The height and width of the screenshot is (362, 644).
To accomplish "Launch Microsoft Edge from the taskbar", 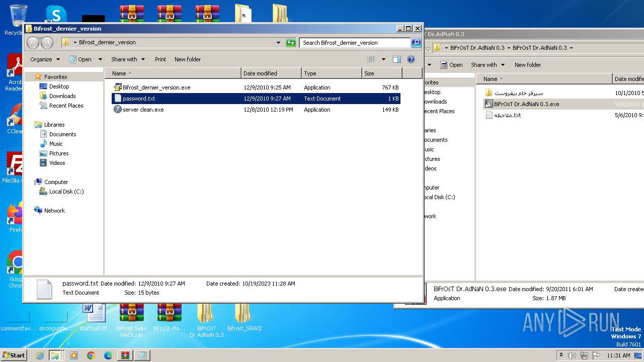I will click(x=108, y=355).
